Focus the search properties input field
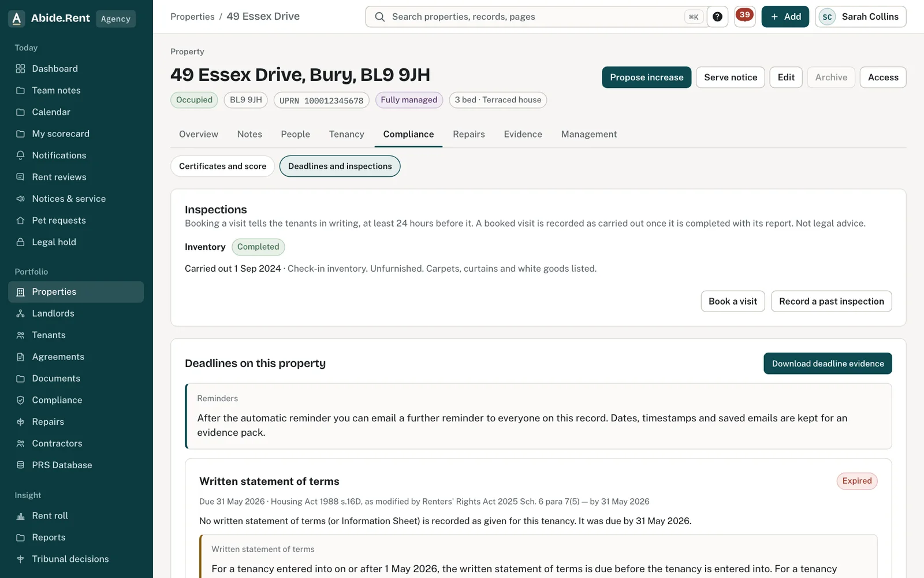The image size is (924, 578). coord(536,17)
